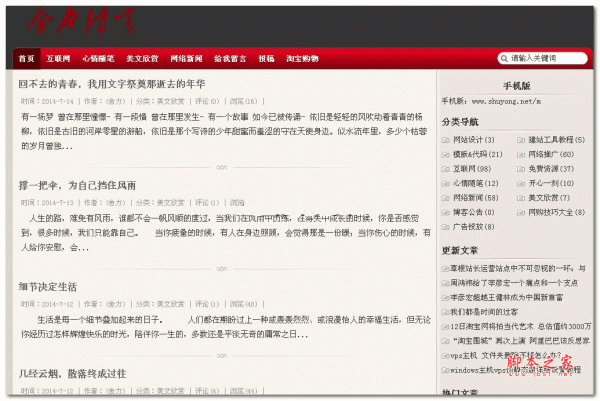Click the folder icon beside 网络新闻 (58)
600x401 pixels.
tap(445, 198)
